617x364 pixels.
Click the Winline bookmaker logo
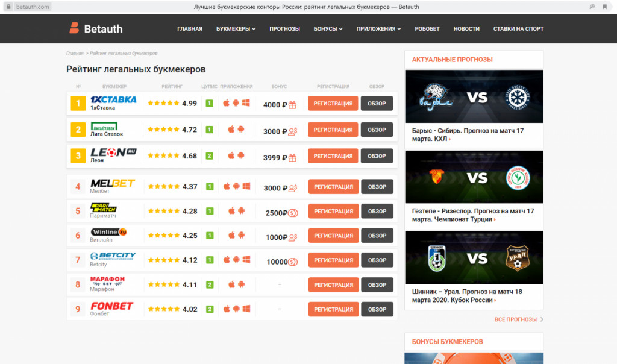(x=108, y=232)
